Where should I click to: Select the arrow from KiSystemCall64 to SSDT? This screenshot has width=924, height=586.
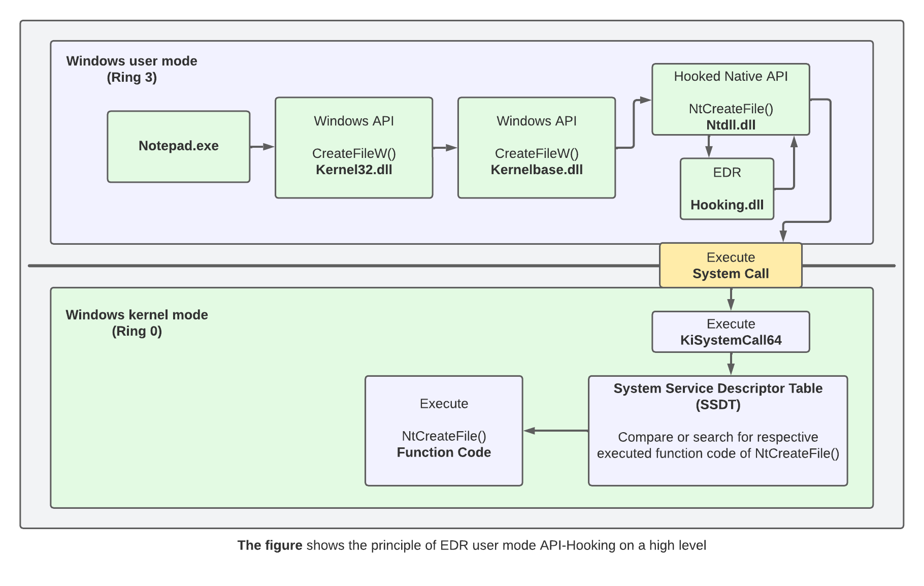(731, 364)
